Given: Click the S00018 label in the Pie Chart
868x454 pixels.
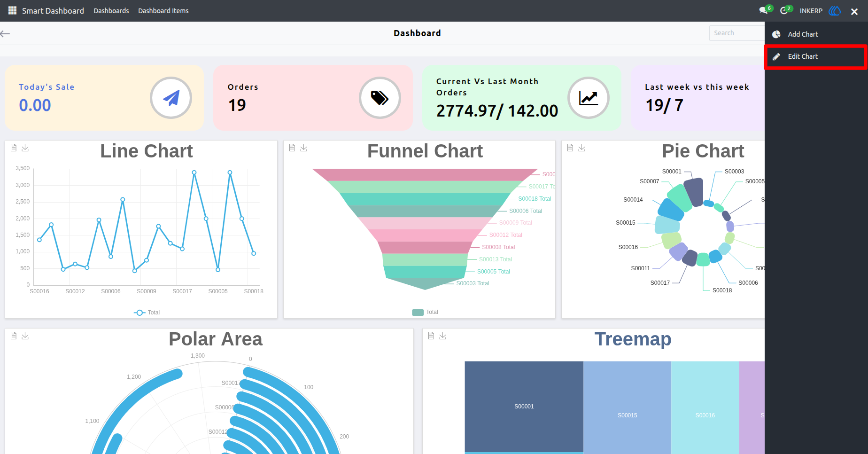Looking at the screenshot, I should [x=722, y=290].
